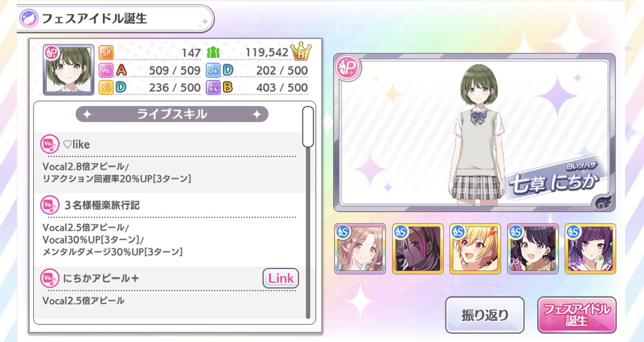Screen dimensions: 644x342
Task: Tap the Link badge on にちかアピール＋
Action: 281,278
